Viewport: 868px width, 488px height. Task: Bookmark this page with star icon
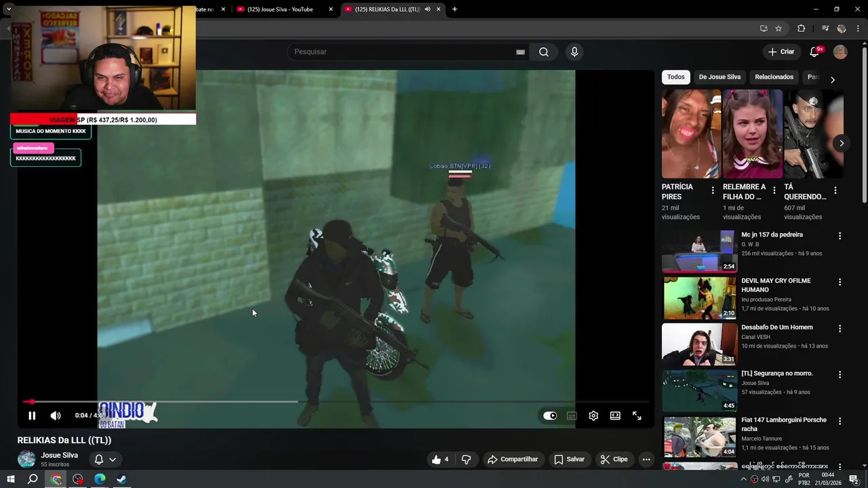click(778, 28)
